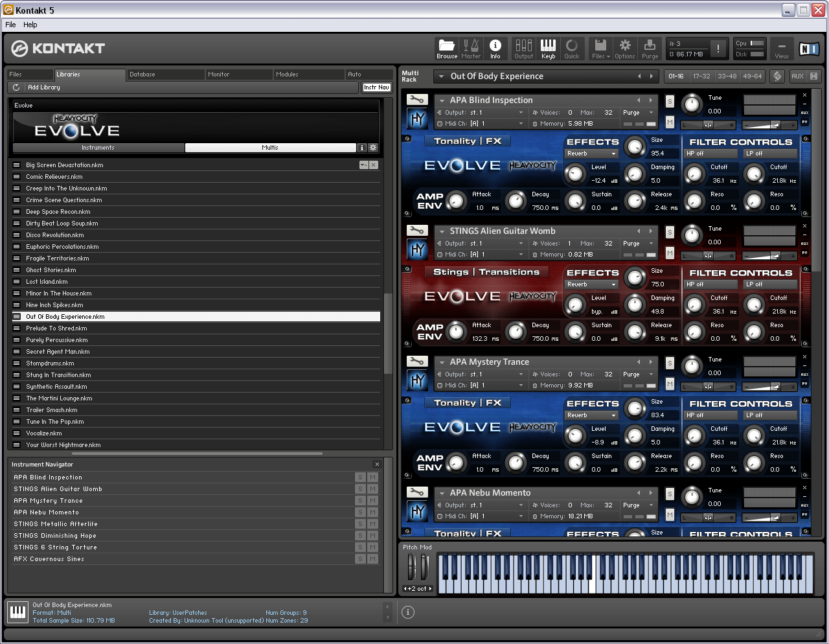Select Ghost Stories.nkm in the multis list
Screen dimensions: 829x644
click(x=196, y=270)
